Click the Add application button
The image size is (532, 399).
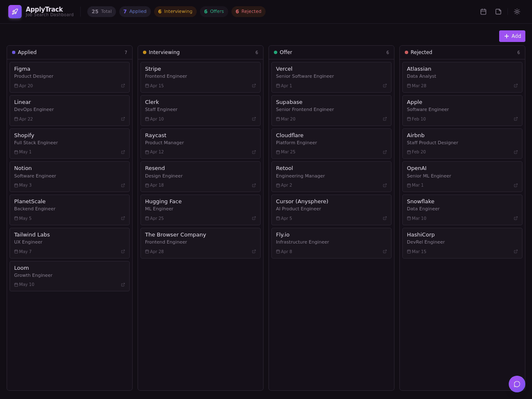click(x=512, y=36)
